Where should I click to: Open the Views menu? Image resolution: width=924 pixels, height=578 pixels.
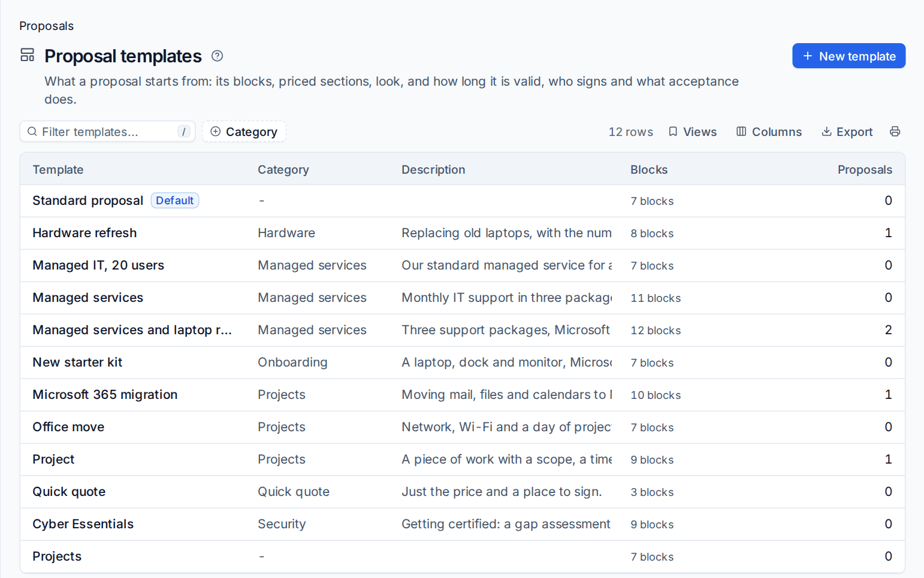[x=693, y=132]
